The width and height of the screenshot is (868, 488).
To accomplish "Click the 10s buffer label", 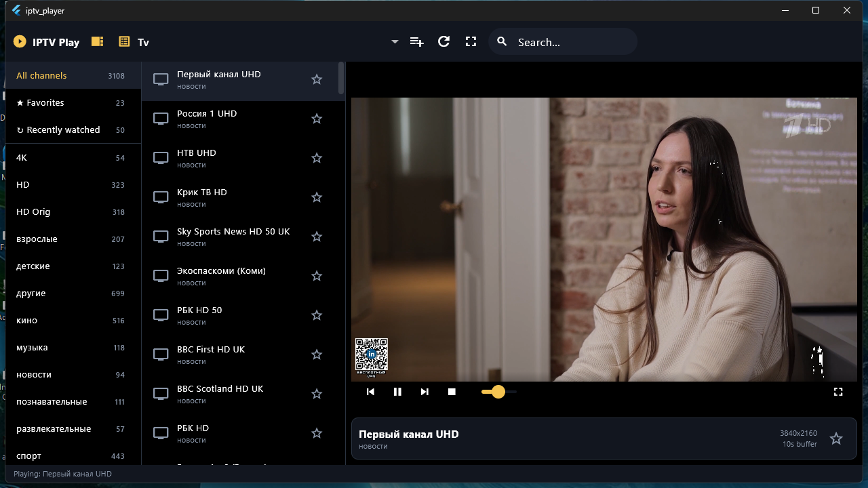I will tap(800, 444).
